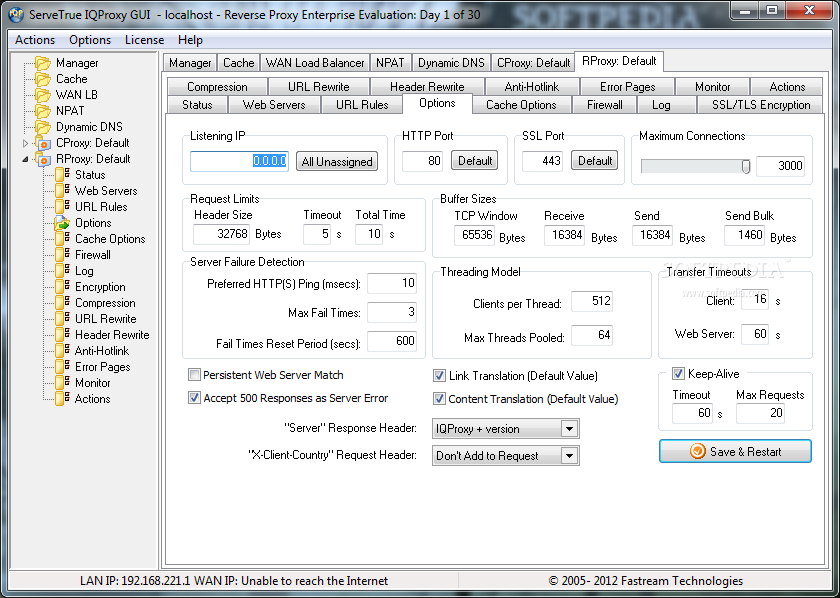Click the Maximum Connections value field
The width and height of the screenshot is (840, 598).
(781, 166)
